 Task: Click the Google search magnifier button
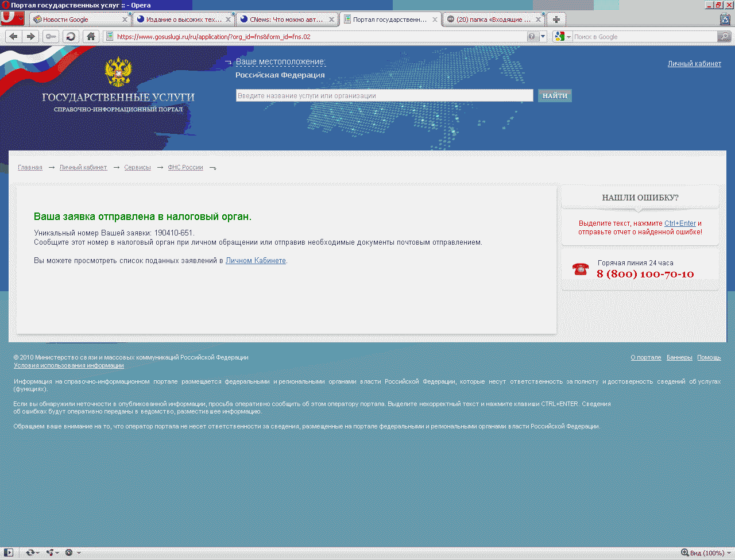pyautogui.click(x=724, y=37)
